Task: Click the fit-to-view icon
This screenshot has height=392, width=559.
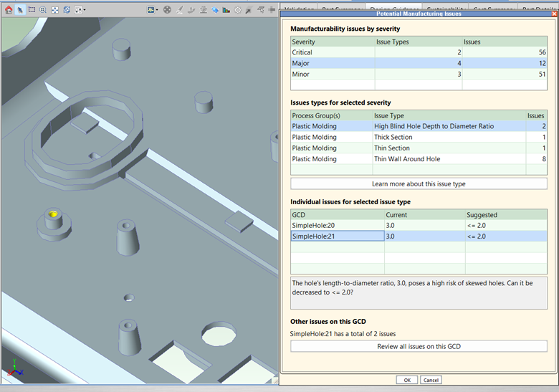Action: click(x=55, y=10)
